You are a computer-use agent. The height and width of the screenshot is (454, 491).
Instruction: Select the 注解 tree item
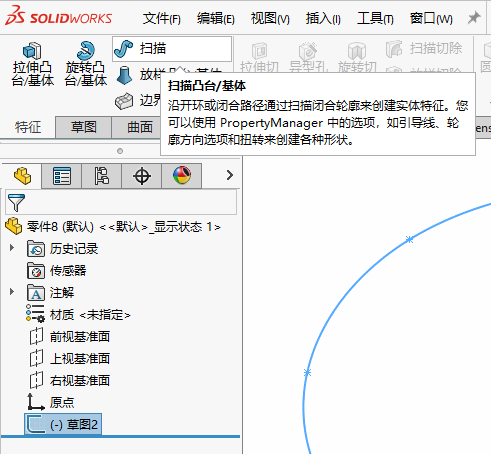[62, 293]
